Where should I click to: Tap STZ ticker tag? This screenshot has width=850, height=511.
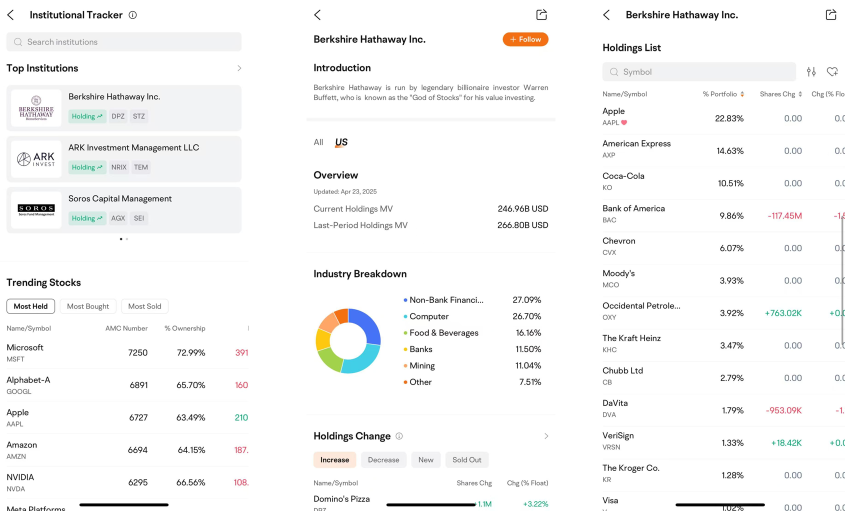pyautogui.click(x=139, y=117)
